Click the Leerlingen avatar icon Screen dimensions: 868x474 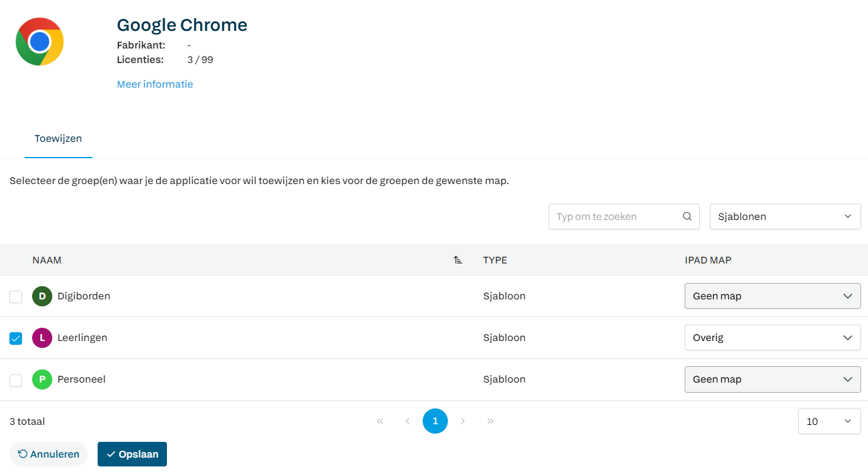[42, 338]
